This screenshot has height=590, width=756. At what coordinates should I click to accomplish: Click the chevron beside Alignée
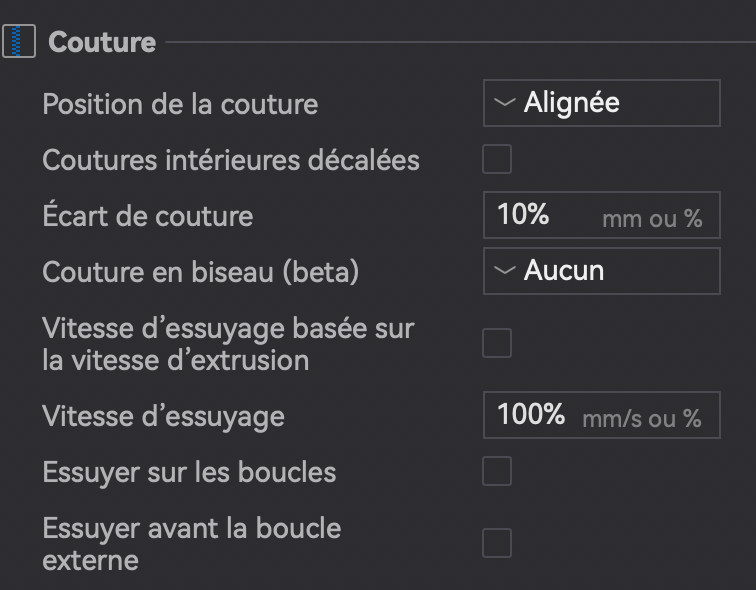coord(505,103)
